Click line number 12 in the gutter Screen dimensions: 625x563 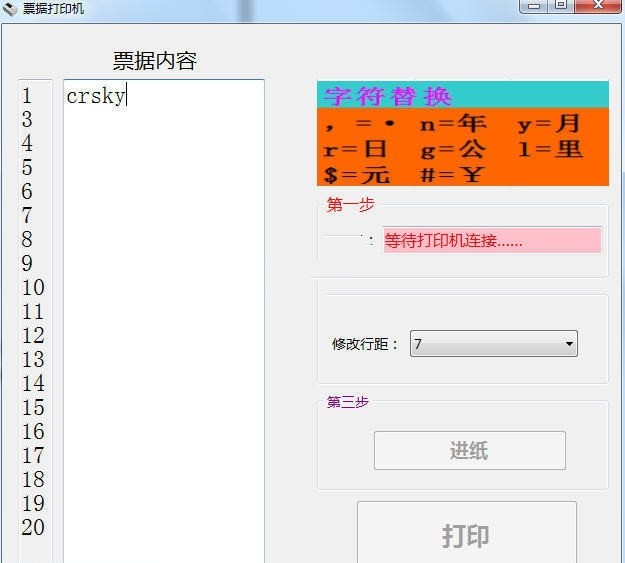pos(33,335)
